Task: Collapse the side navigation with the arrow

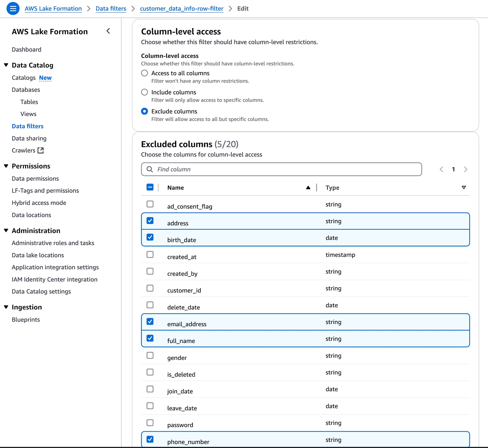Action: [108, 31]
